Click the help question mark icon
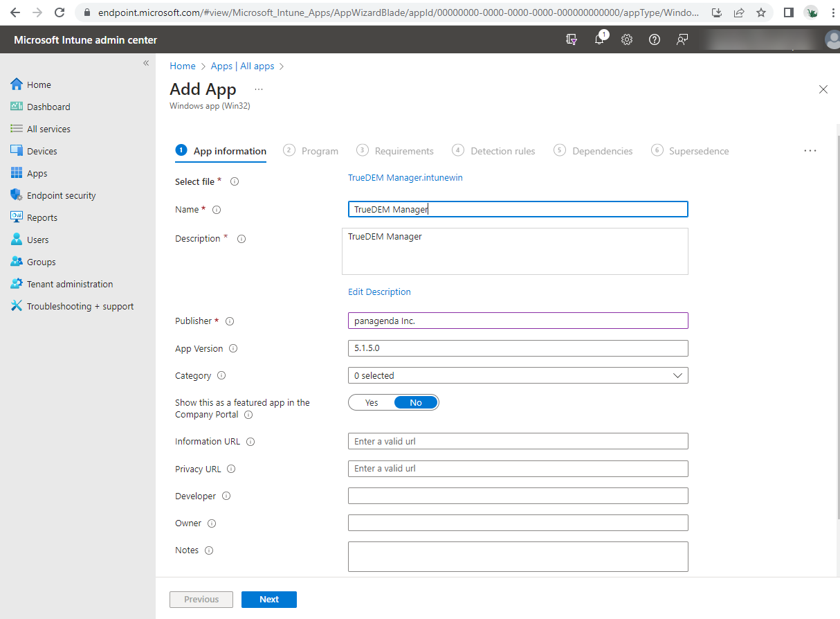 655,39
